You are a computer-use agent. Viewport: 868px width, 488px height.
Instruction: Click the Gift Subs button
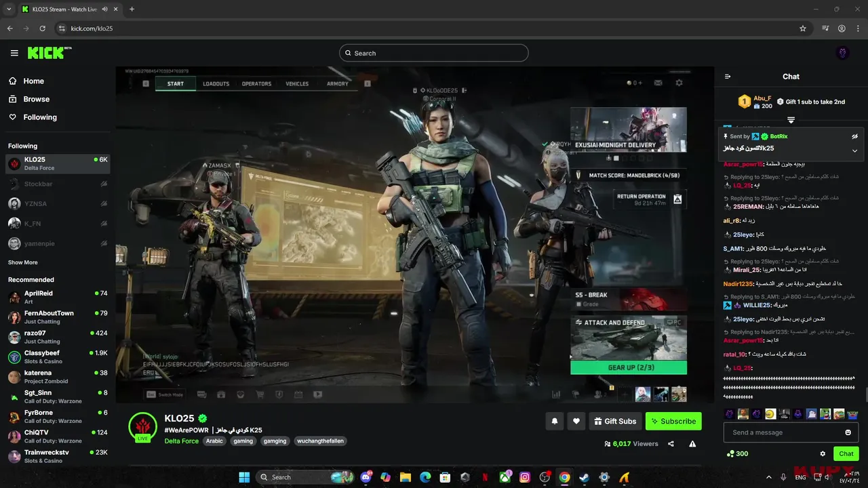click(615, 421)
